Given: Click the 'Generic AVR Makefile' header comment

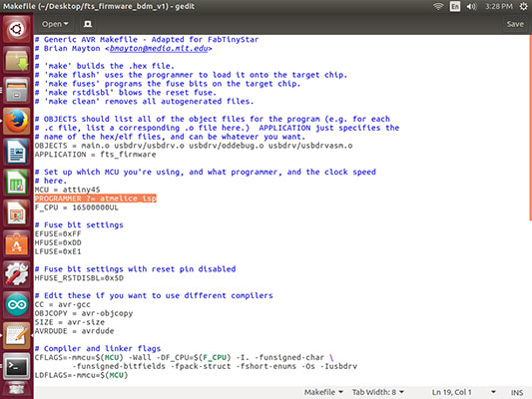Looking at the screenshot, I should click(147, 40).
